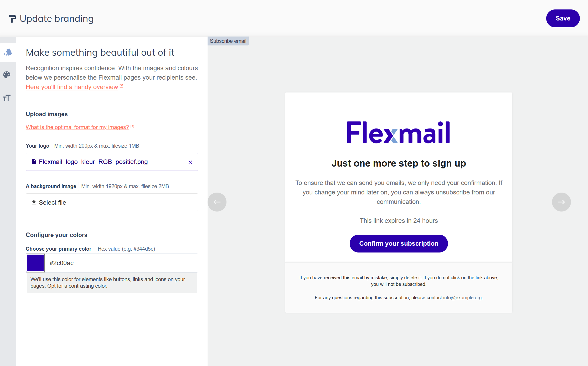This screenshot has height=366, width=588.
Task: Open the color palette sidebar tab
Action: [x=7, y=75]
